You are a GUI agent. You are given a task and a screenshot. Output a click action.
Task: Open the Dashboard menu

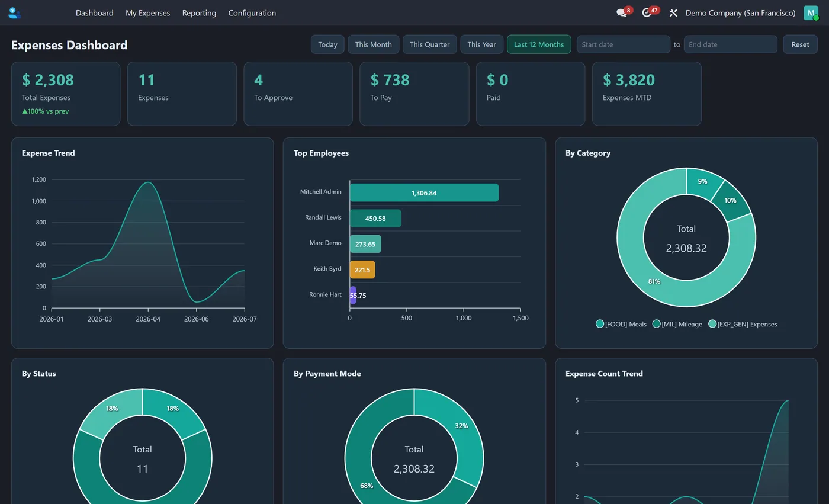pyautogui.click(x=95, y=13)
